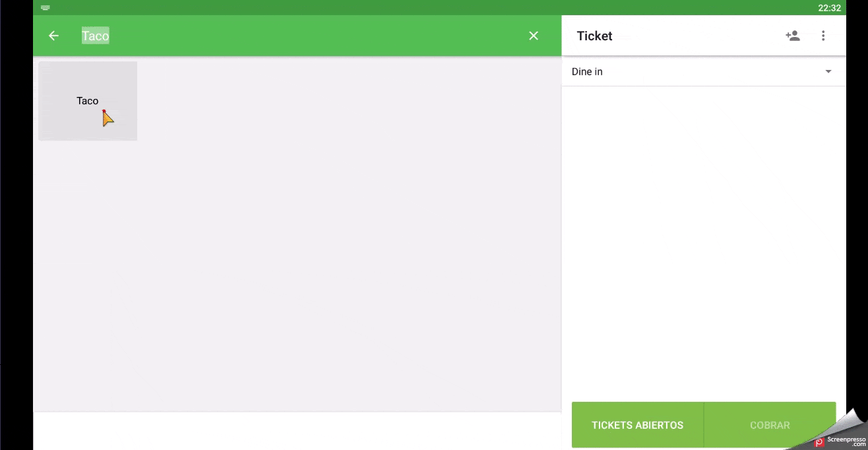The width and height of the screenshot is (868, 450).
Task: Click the keyboard icon in status bar
Action: 46,8
